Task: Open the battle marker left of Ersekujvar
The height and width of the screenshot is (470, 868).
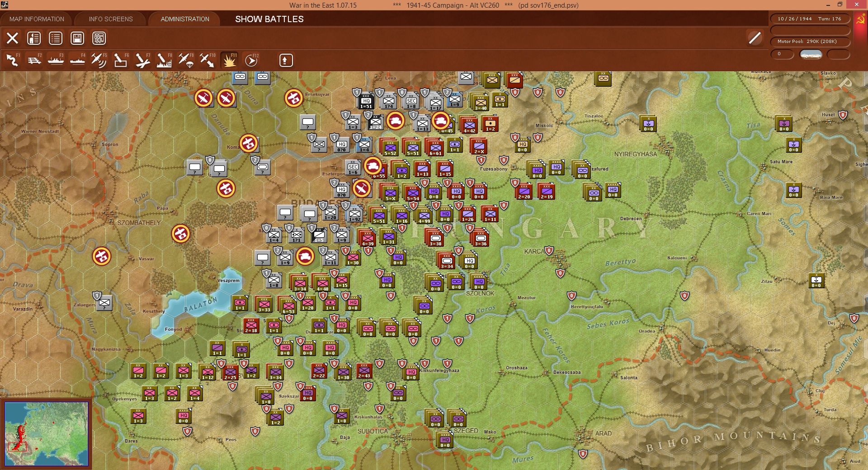Action: tap(294, 98)
